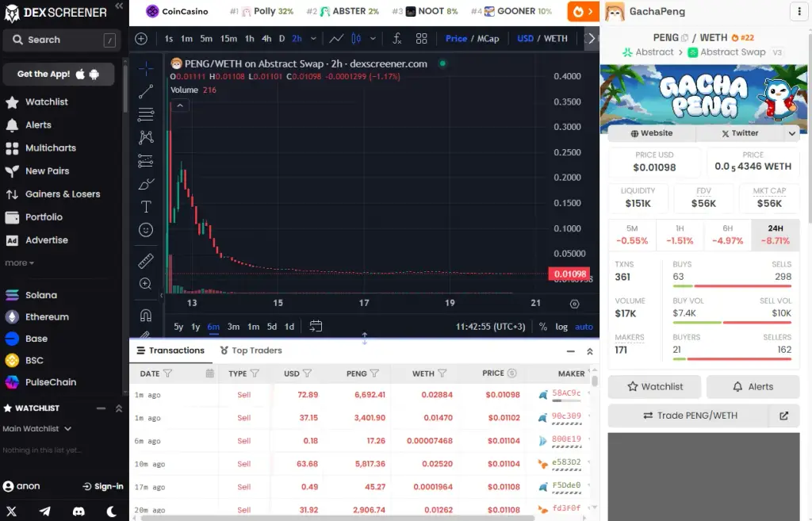Enable auto scale on the chart
The width and height of the screenshot is (812, 521).
coord(584,327)
